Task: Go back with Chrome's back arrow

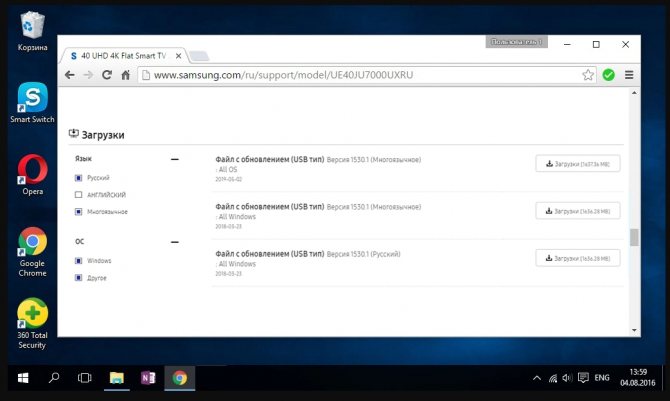Action: coord(70,75)
